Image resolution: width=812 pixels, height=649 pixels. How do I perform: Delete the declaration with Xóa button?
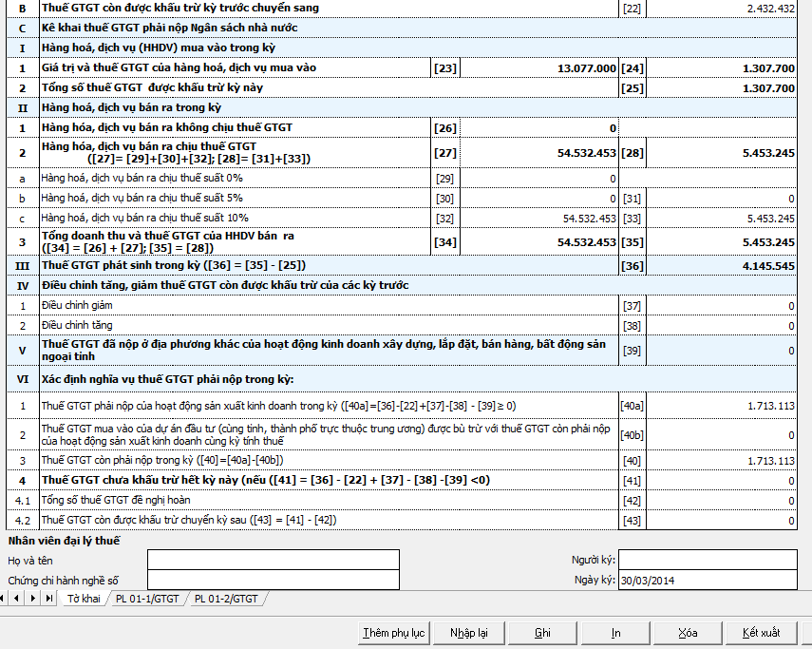(689, 633)
